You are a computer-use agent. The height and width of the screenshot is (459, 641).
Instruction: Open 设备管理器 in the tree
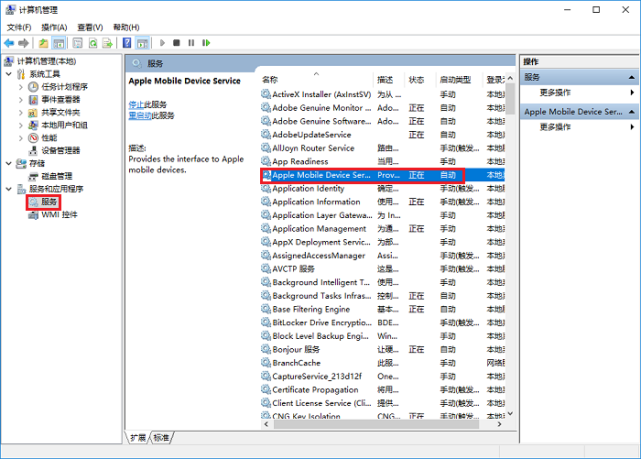(61, 150)
